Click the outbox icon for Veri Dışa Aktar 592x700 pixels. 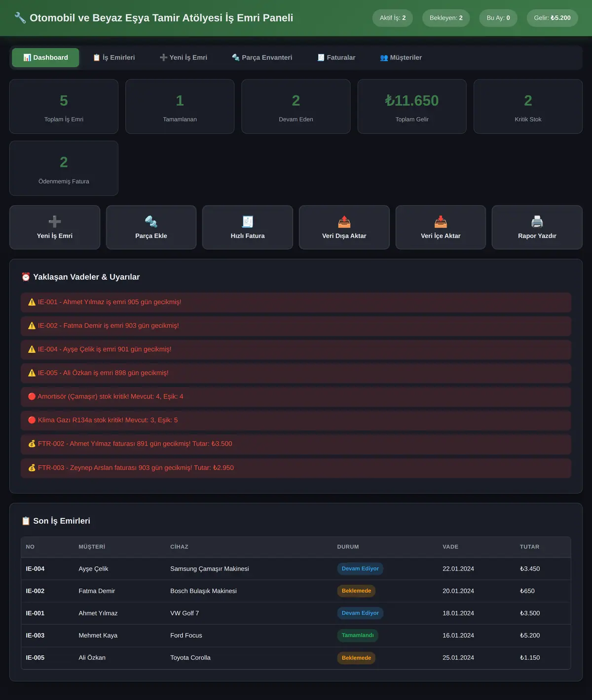point(344,221)
